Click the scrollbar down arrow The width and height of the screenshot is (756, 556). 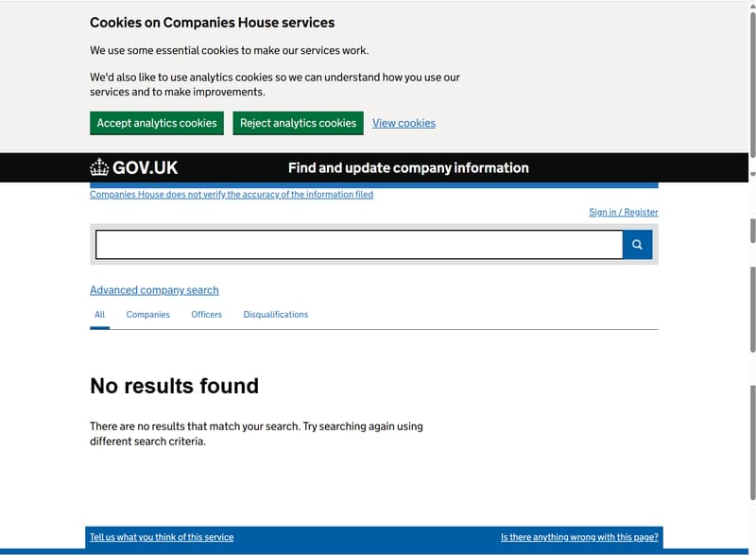[752, 174]
